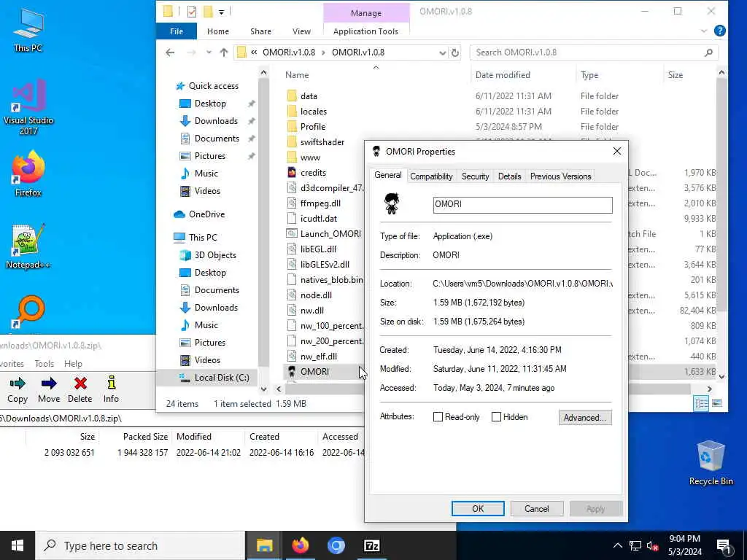This screenshot has width=747, height=560.
Task: Open the address bar history dropdown
Action: coord(442,52)
